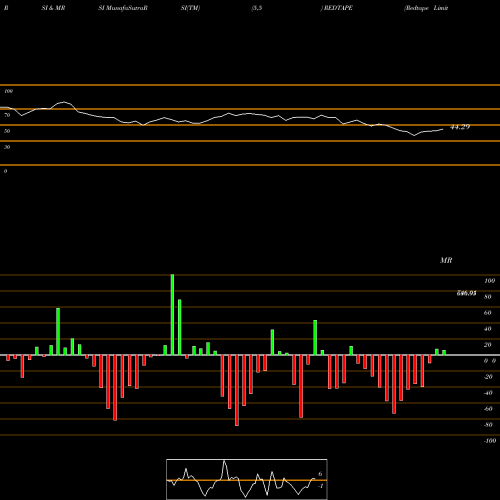500x500 pixels.
Task: Click the 'SI & MR' title text
Action: [x=53, y=8]
